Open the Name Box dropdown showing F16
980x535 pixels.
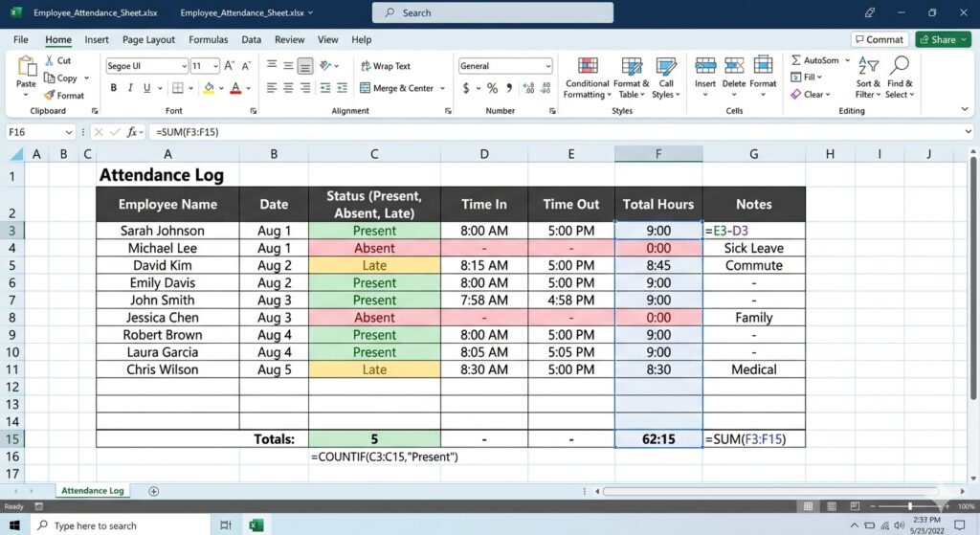(x=68, y=132)
